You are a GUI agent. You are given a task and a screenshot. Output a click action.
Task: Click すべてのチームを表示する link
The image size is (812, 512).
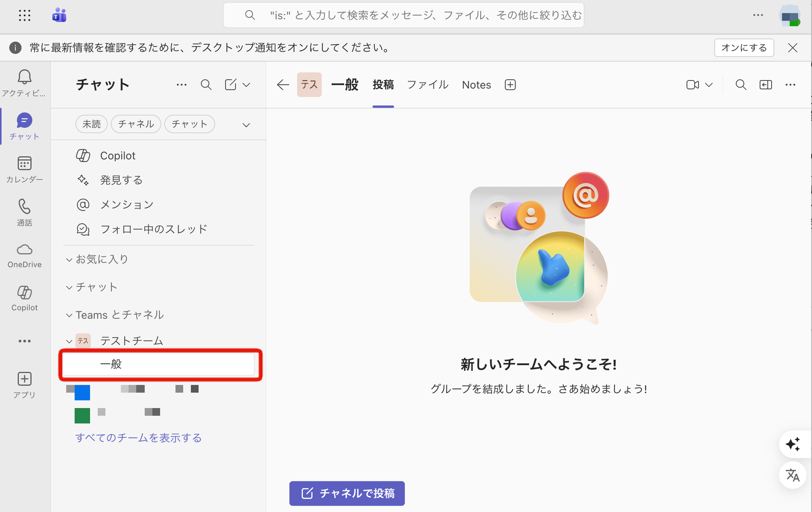pyautogui.click(x=138, y=438)
